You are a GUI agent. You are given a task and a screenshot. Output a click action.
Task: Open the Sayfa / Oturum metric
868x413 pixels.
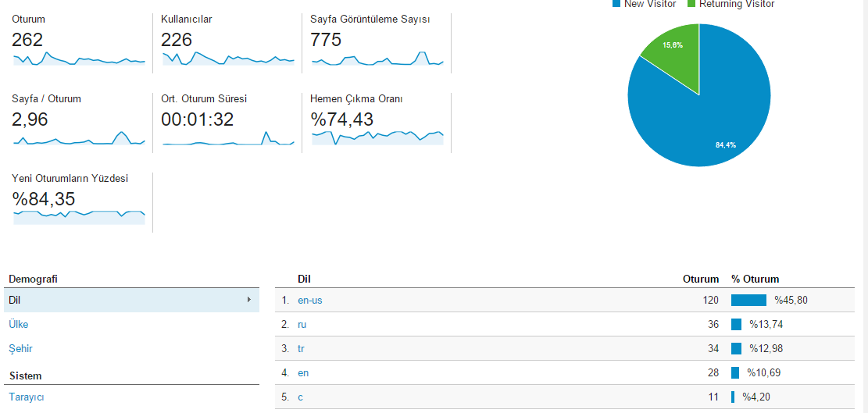click(x=78, y=123)
